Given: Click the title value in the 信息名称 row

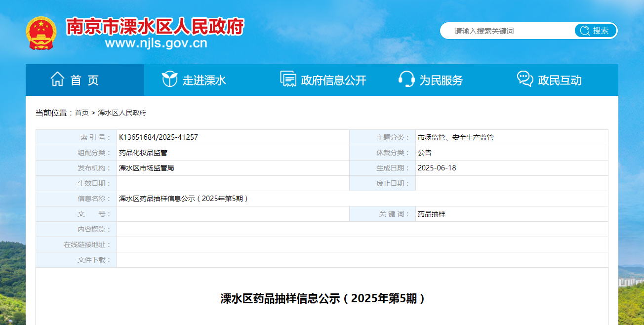Looking at the screenshot, I should pos(183,199).
